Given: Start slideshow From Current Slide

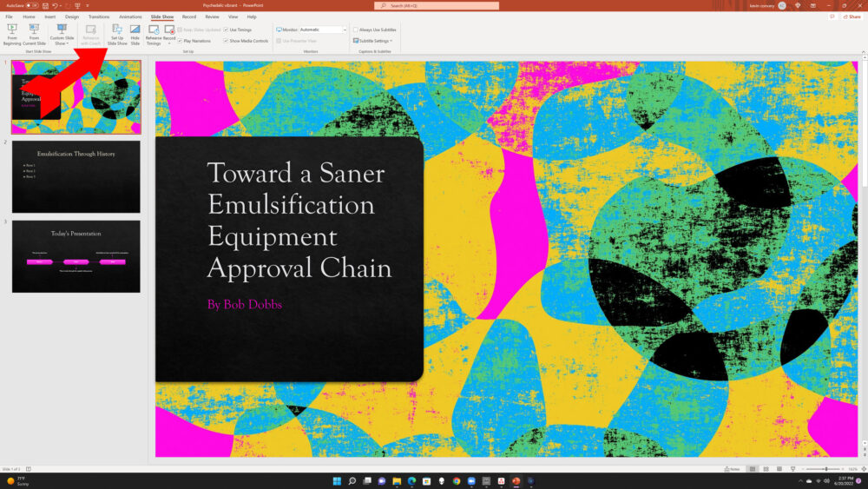Looking at the screenshot, I should (x=34, y=34).
